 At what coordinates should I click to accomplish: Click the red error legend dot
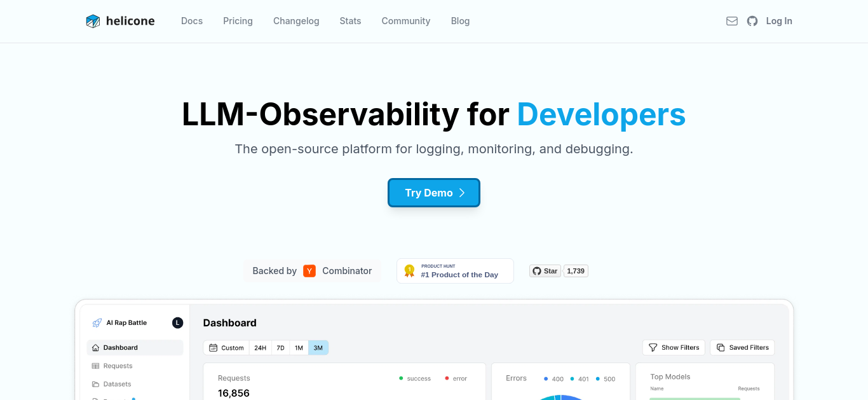447,378
